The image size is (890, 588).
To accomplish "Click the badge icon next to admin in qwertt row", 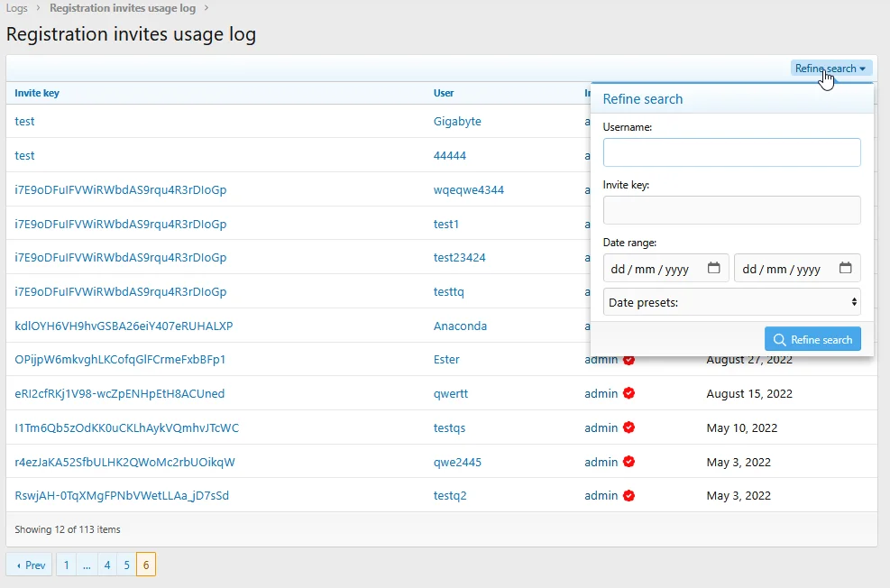I will [629, 393].
